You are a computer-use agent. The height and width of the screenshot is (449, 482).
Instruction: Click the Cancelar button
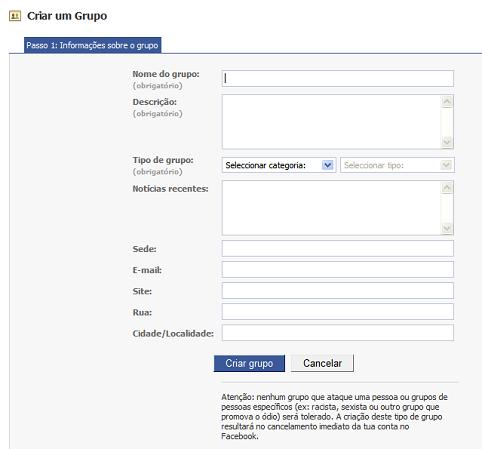coord(322,363)
